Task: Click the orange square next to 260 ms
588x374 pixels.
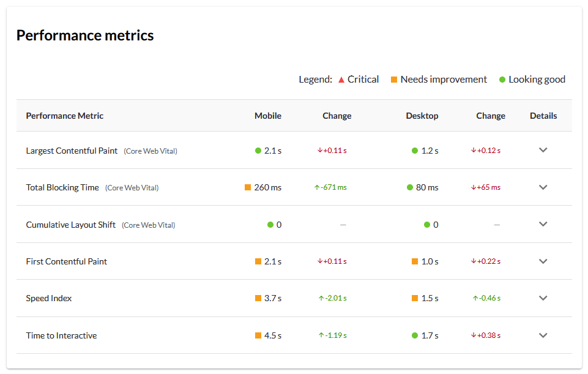Action: pos(248,187)
